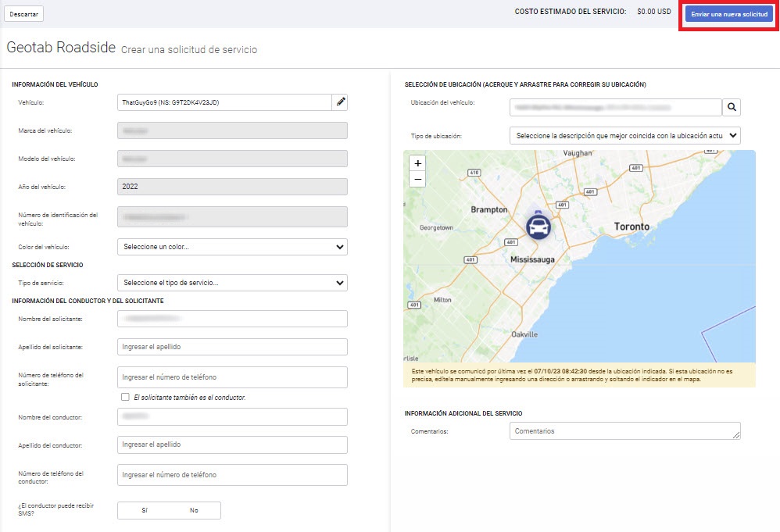Click the Ubicación del vehículo address field
The height and width of the screenshot is (532, 780).
pos(616,107)
